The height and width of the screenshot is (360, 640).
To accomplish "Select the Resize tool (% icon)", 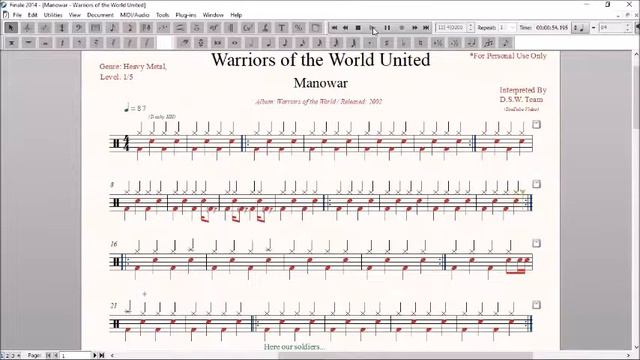I will [299, 28].
